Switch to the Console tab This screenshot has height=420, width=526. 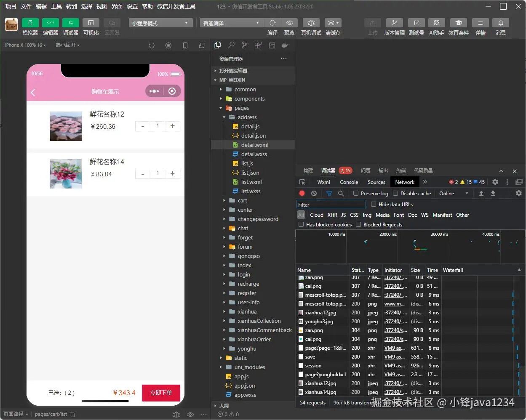[x=349, y=182]
